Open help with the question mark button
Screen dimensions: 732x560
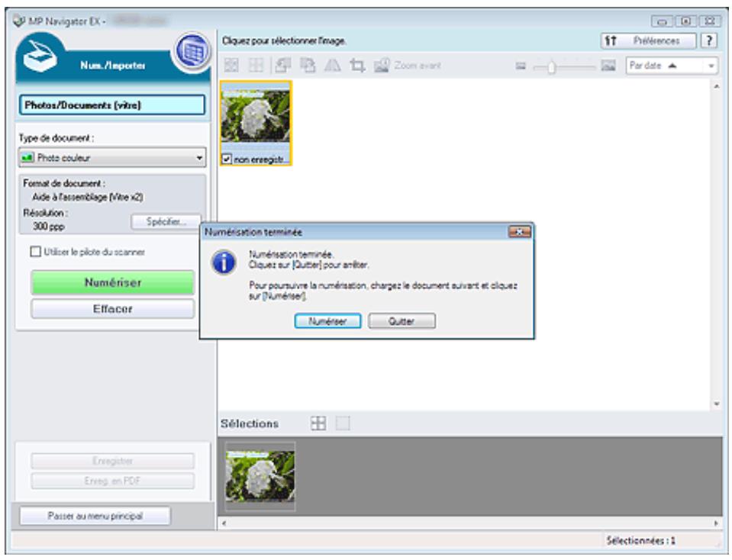(709, 40)
